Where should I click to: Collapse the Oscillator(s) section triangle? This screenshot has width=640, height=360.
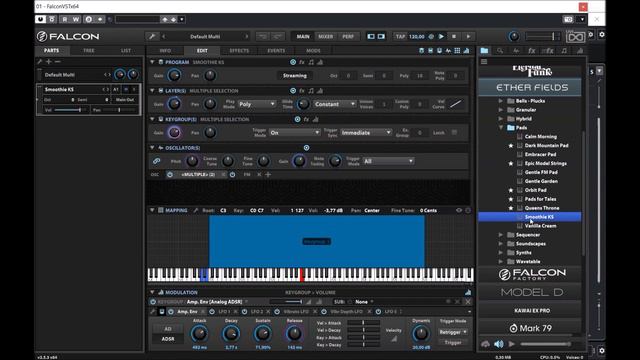click(x=152, y=148)
